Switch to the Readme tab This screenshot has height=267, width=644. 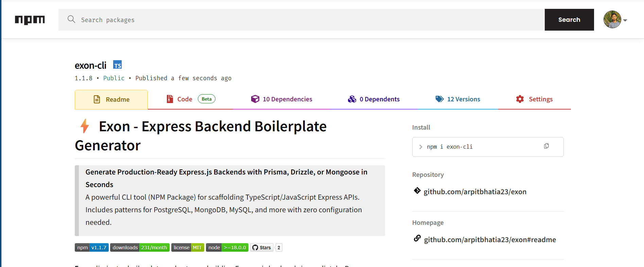click(x=111, y=100)
